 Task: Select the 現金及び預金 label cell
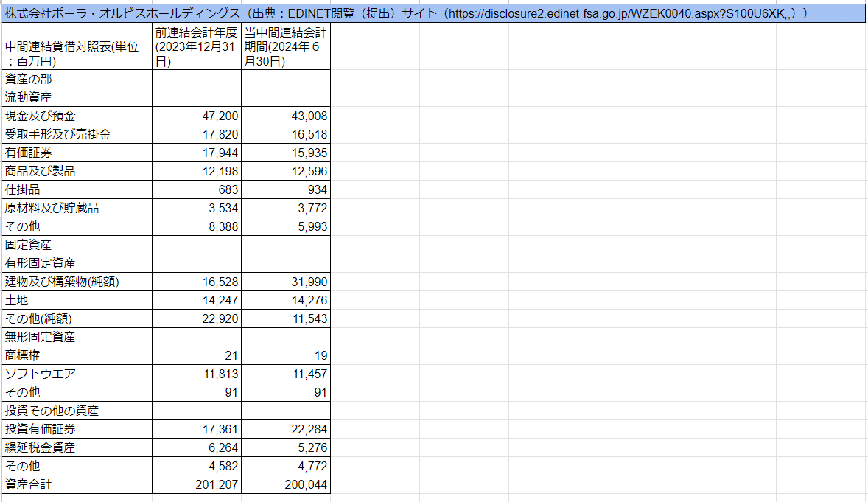pos(77,116)
